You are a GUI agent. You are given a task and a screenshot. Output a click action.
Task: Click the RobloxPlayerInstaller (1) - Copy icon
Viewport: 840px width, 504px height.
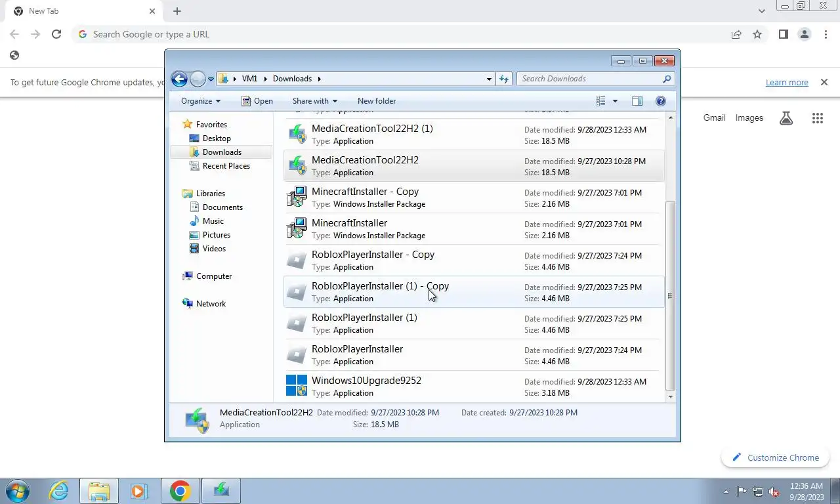[x=297, y=291]
